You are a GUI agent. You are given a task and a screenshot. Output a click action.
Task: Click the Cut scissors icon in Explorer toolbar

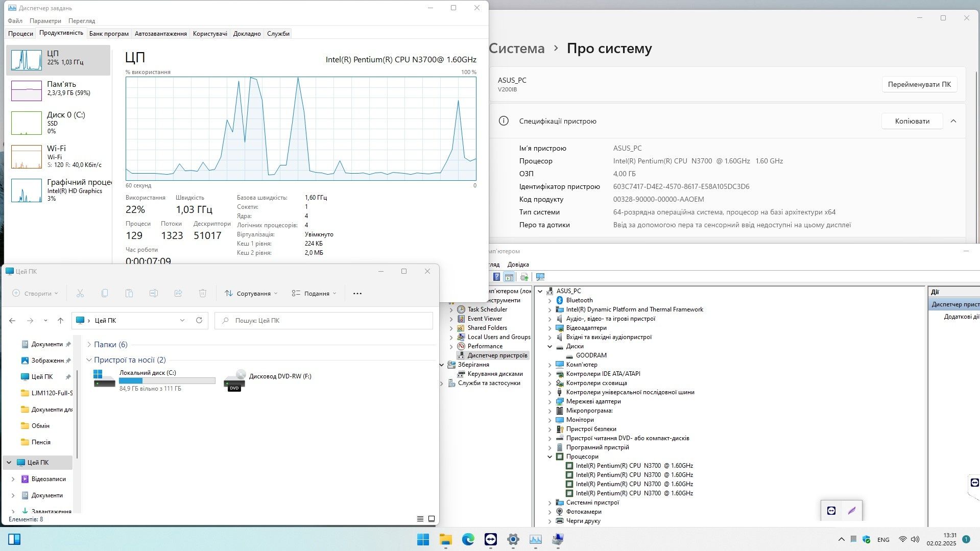click(80, 293)
